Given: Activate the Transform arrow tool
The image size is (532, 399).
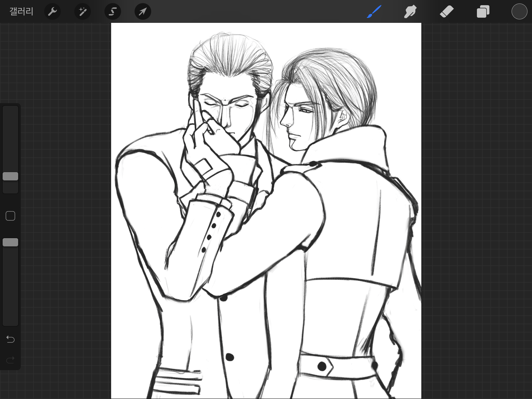Looking at the screenshot, I should tap(143, 11).
